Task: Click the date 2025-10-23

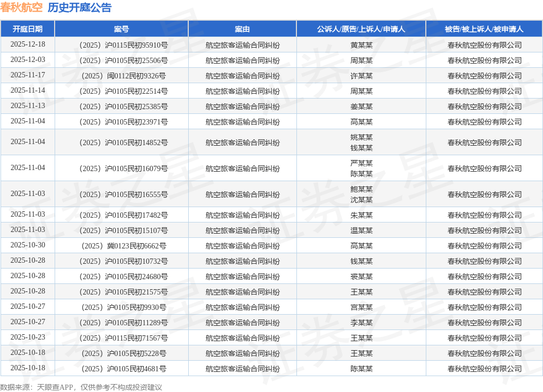Action: coord(28,337)
